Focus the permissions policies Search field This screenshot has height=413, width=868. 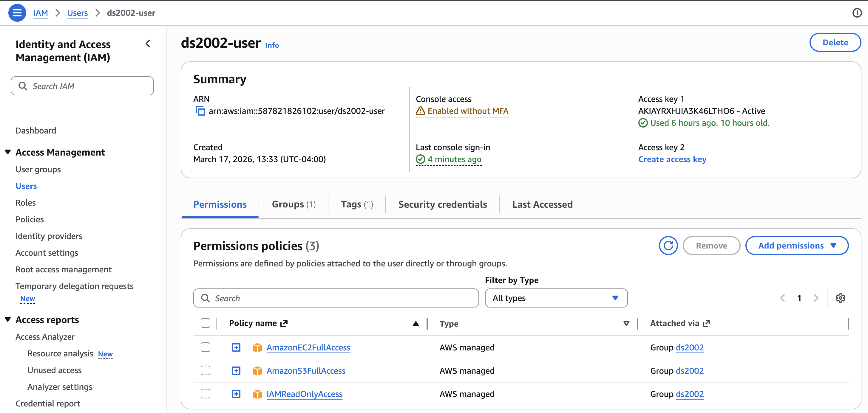(x=336, y=298)
